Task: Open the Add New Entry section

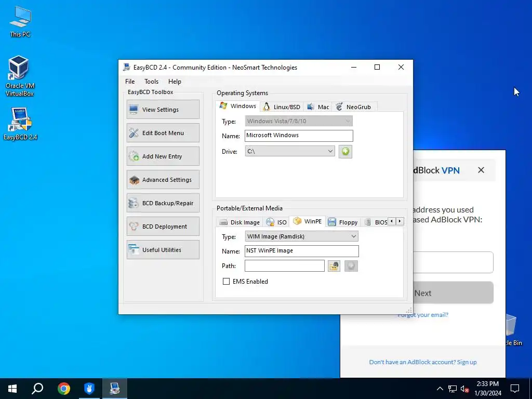Action: (163, 156)
